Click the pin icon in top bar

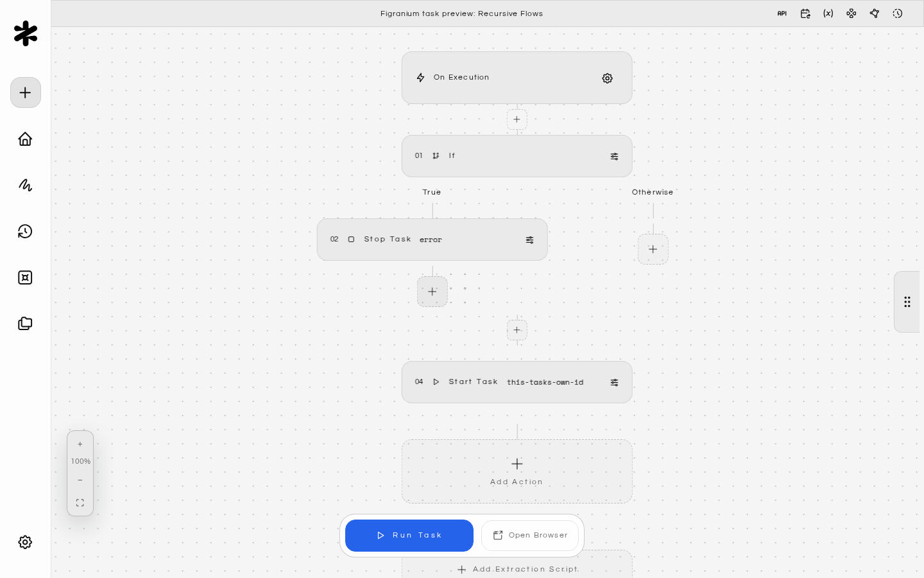[x=875, y=13]
